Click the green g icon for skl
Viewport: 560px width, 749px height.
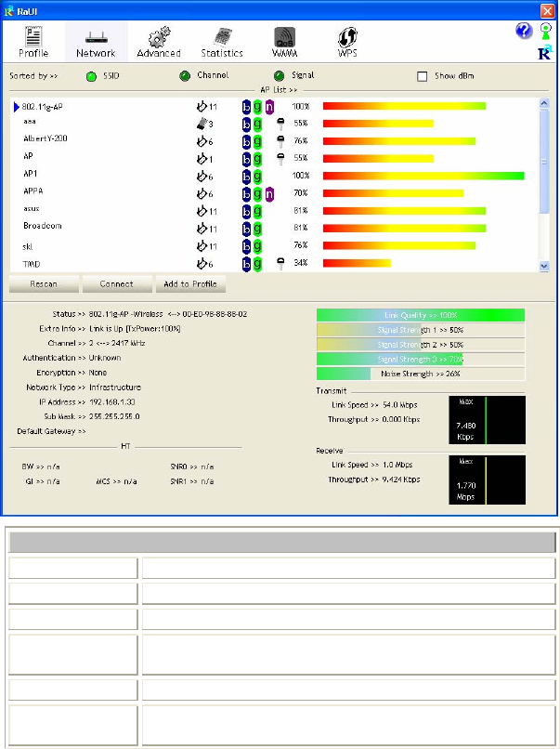click(258, 246)
